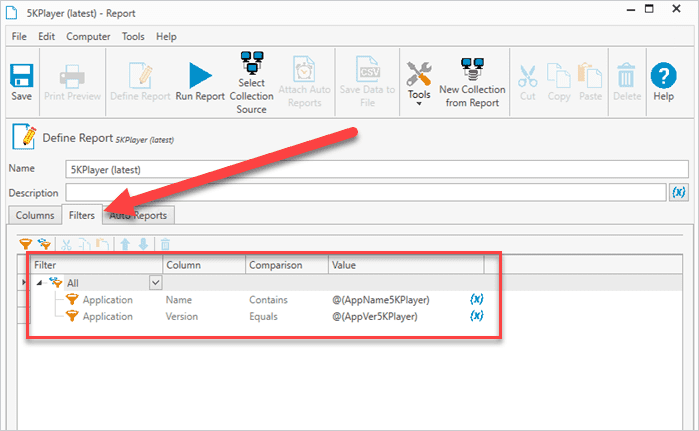Click the Attach Auto Reports icon

(x=304, y=69)
